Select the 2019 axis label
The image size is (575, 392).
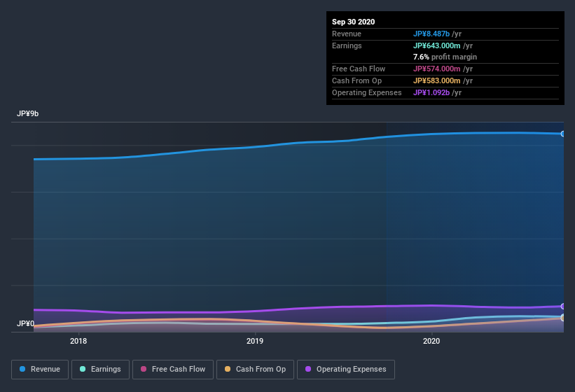[255, 341]
